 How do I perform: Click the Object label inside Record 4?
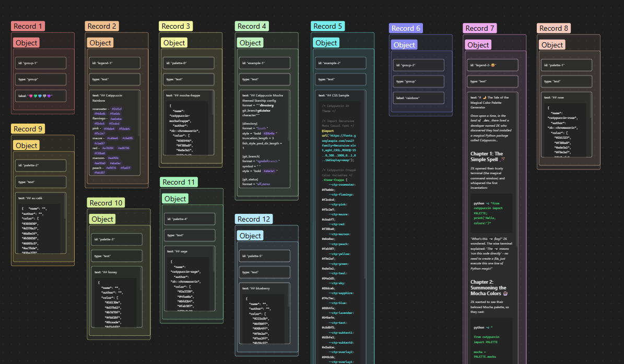click(250, 43)
